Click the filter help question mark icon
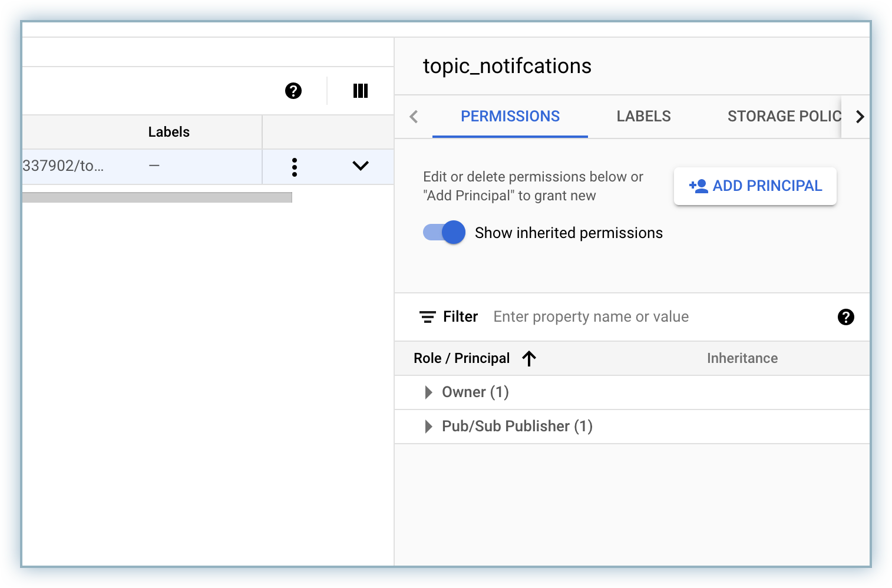 click(x=845, y=317)
